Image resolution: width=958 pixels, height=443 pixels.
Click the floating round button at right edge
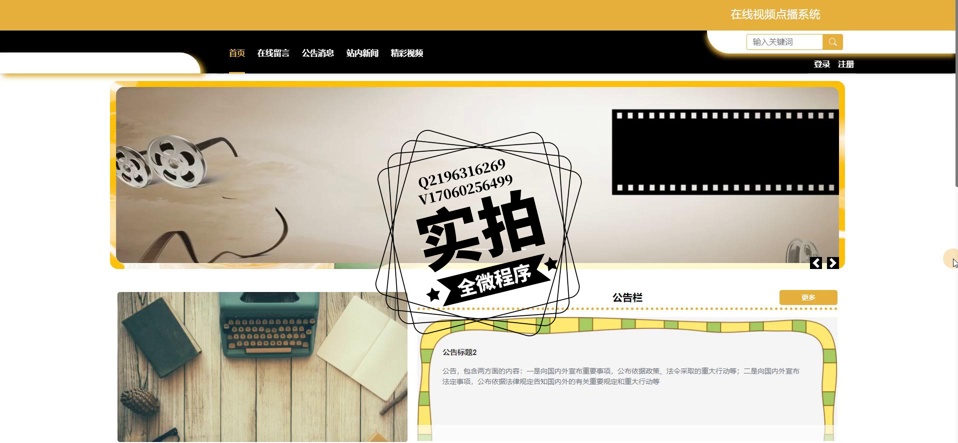[951, 259]
